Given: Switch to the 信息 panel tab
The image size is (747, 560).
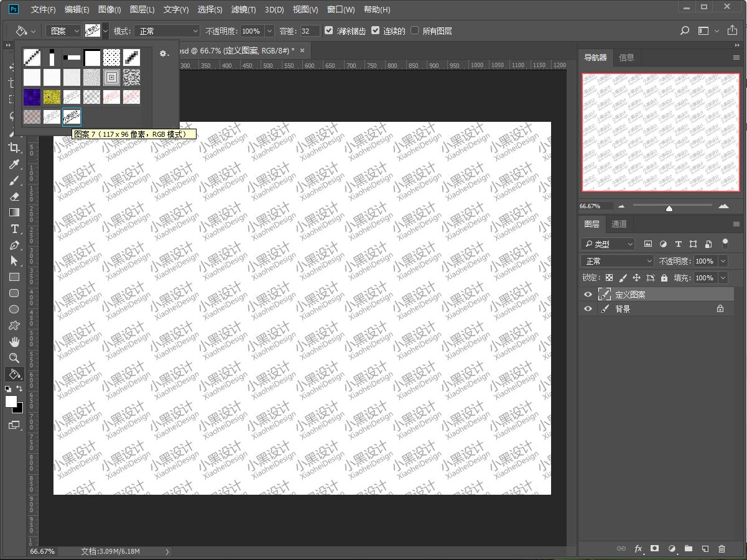Looking at the screenshot, I should point(626,58).
